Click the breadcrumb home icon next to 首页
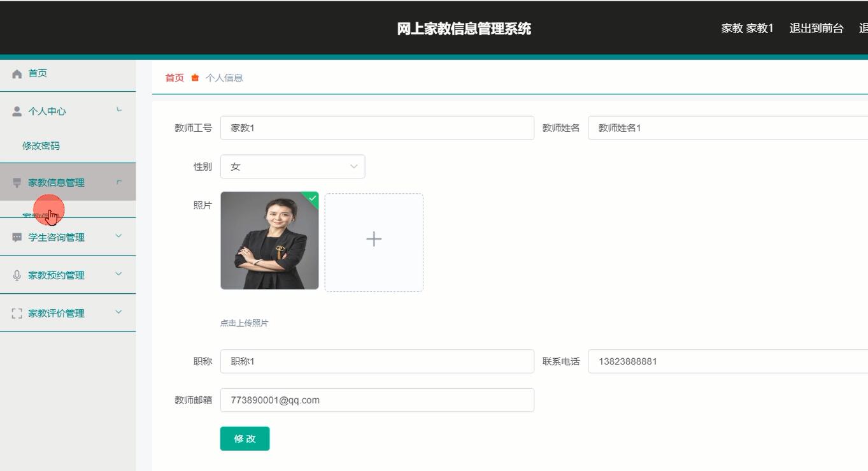868x471 pixels. click(195, 78)
